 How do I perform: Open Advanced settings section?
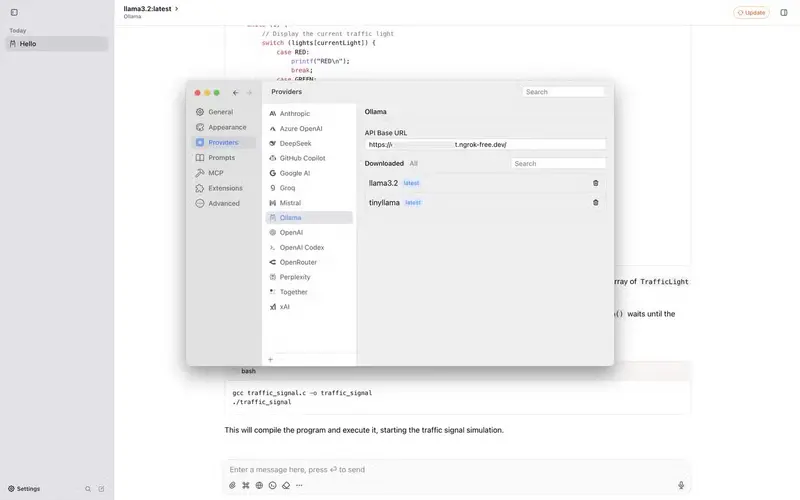[x=223, y=203]
